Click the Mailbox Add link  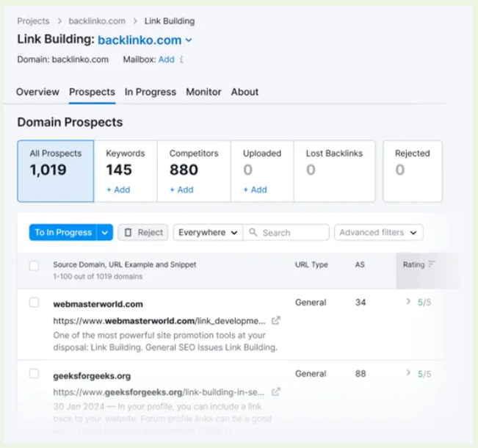point(167,59)
